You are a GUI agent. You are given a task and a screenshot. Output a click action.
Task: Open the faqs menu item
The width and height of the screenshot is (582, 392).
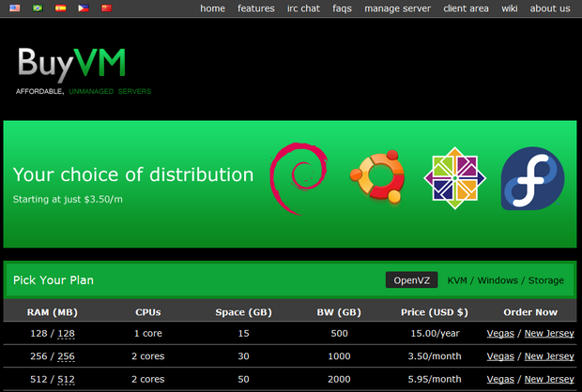pos(343,8)
